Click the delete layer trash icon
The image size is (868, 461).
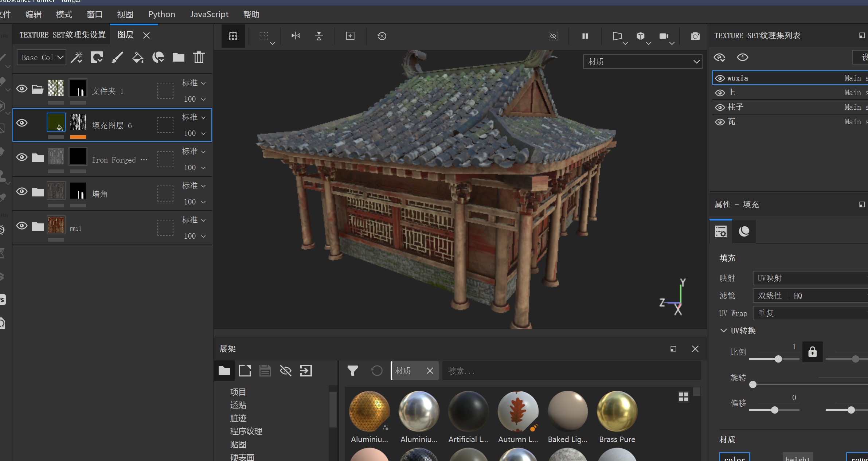(199, 57)
